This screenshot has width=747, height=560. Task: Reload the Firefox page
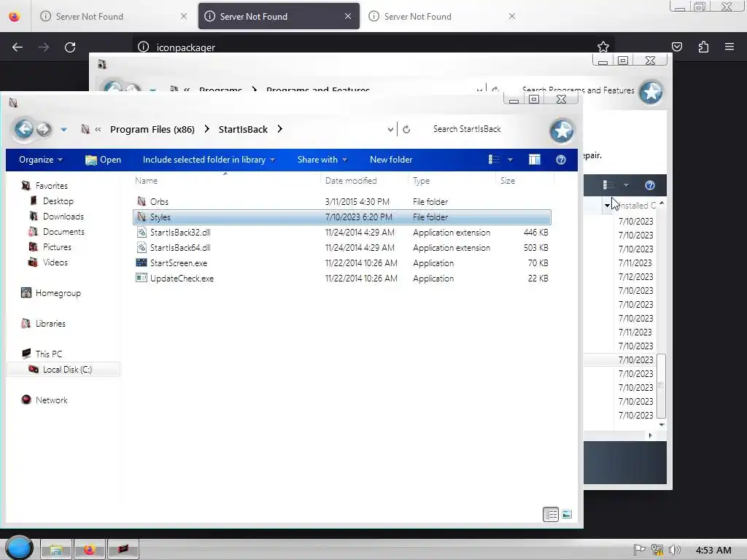click(x=70, y=47)
